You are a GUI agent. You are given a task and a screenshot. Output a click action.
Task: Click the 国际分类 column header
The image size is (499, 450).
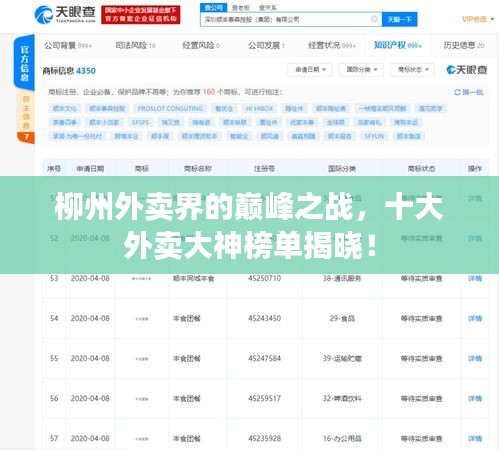point(342,169)
